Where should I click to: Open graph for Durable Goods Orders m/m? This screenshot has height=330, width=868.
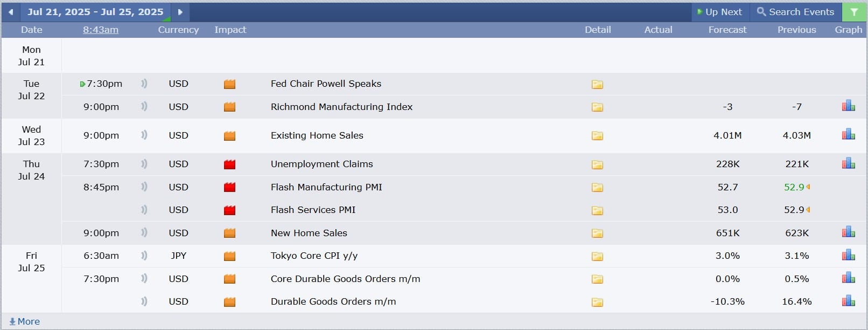point(848,301)
